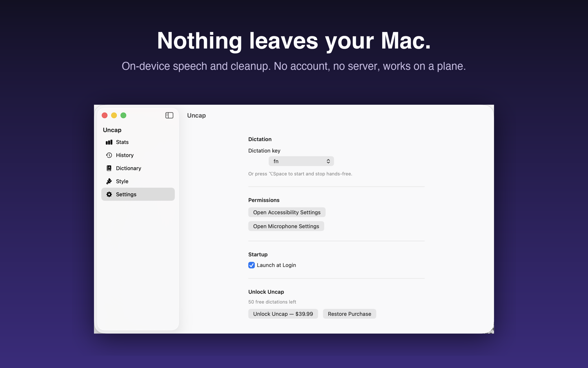Close the Uncap window with red button
The width and height of the screenshot is (588, 368).
105,115
